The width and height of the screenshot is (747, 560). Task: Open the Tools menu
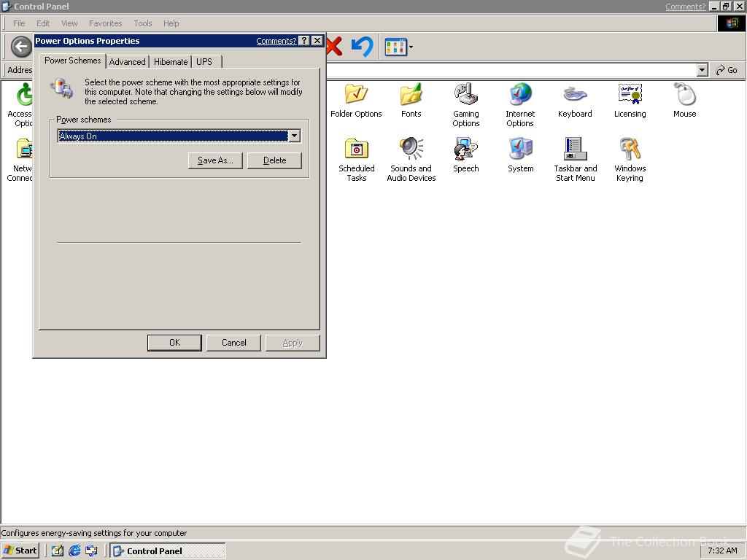142,23
